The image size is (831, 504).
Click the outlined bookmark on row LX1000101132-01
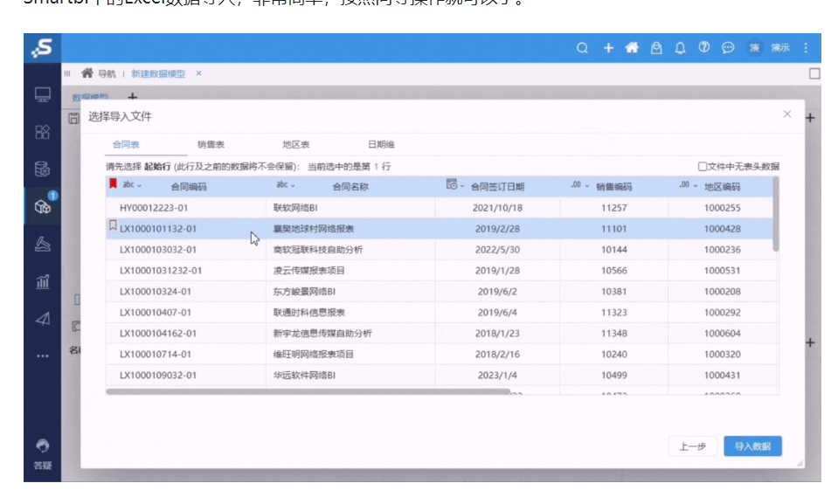(113, 225)
